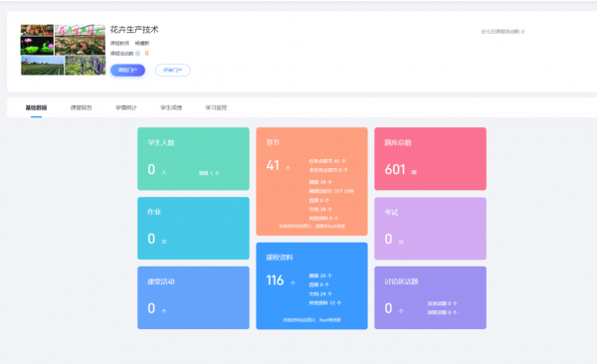Switch to the 课堂报告 tab
Viewport: 597px width, 364px height.
coord(82,107)
